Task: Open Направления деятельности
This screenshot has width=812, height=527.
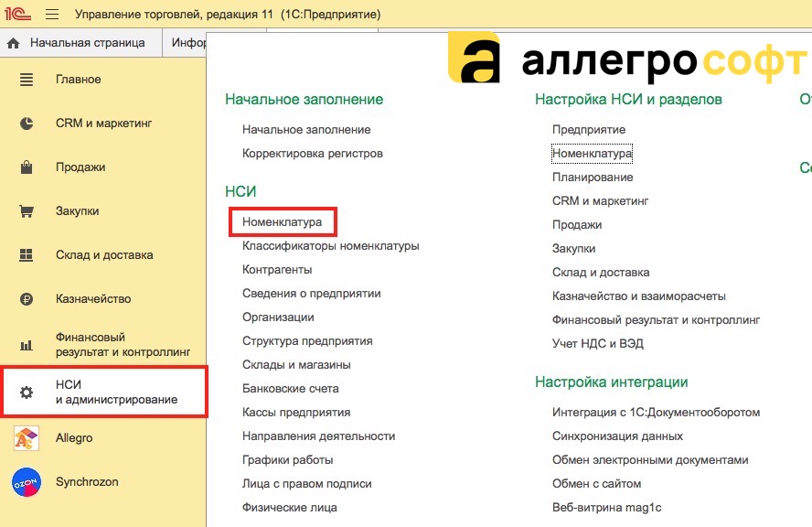Action: click(x=318, y=436)
